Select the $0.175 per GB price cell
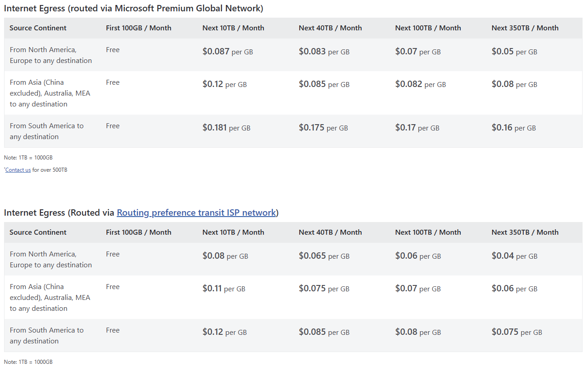This screenshot has width=588, height=367. 323,128
